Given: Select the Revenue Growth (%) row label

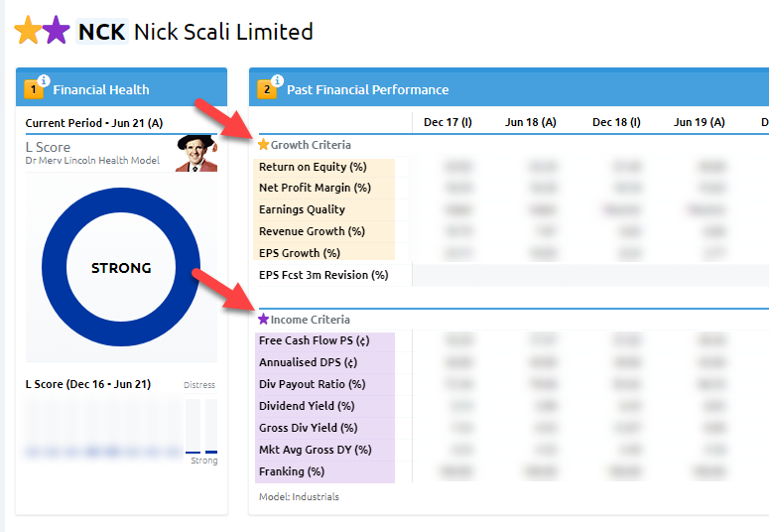Looking at the screenshot, I should (312, 231).
